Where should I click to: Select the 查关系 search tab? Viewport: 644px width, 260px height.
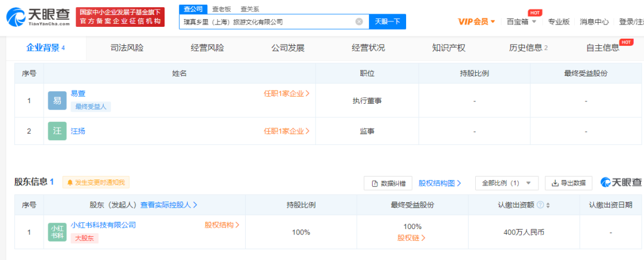(250, 9)
